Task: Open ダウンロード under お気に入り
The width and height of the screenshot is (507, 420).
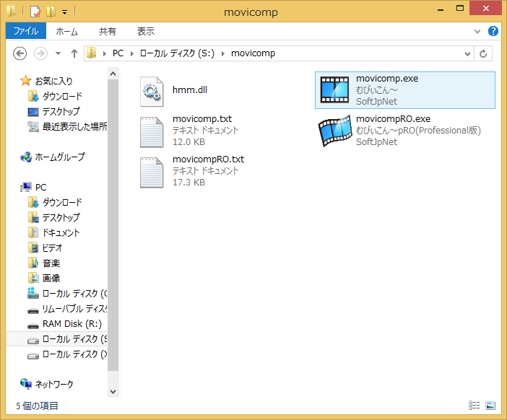Action: tap(62, 96)
